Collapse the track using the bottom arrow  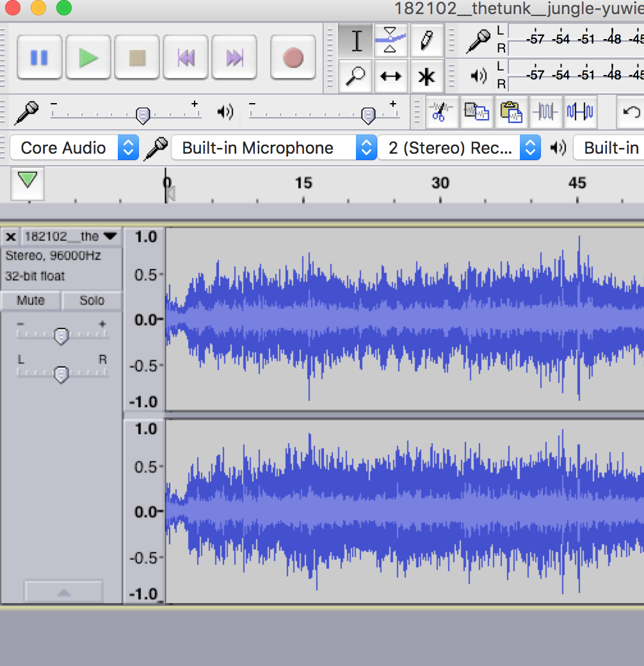tap(63, 591)
